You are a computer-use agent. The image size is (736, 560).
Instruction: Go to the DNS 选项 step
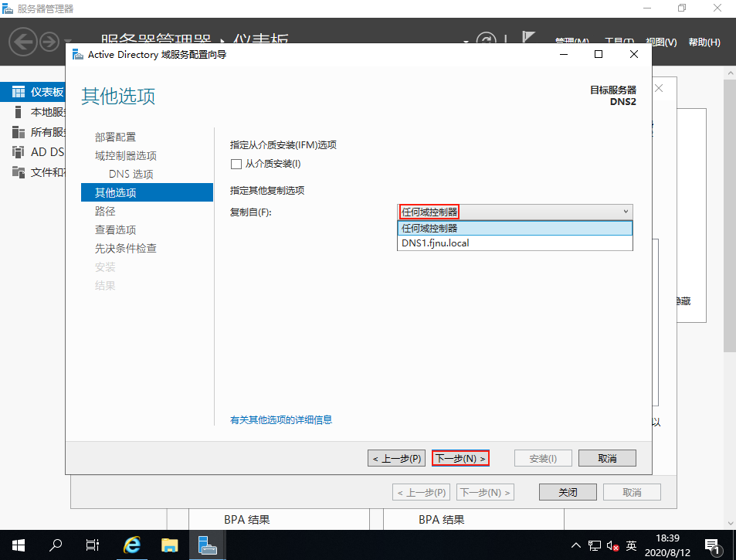[131, 174]
